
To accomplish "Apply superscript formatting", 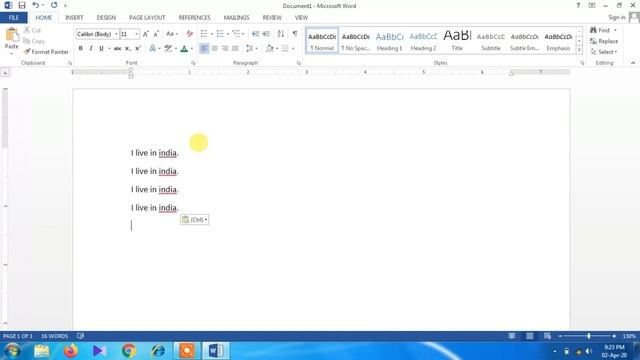I will point(138,49).
